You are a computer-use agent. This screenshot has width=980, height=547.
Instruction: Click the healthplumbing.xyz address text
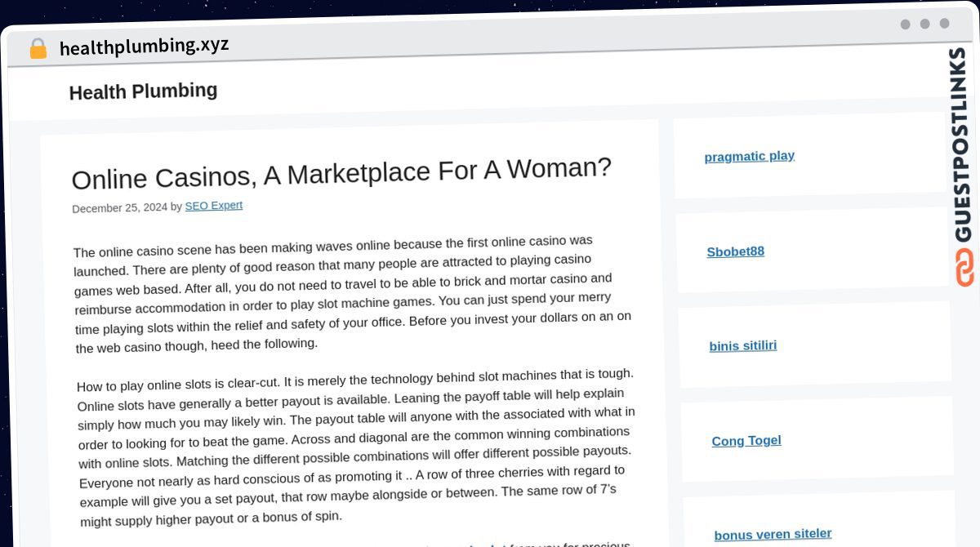point(144,46)
